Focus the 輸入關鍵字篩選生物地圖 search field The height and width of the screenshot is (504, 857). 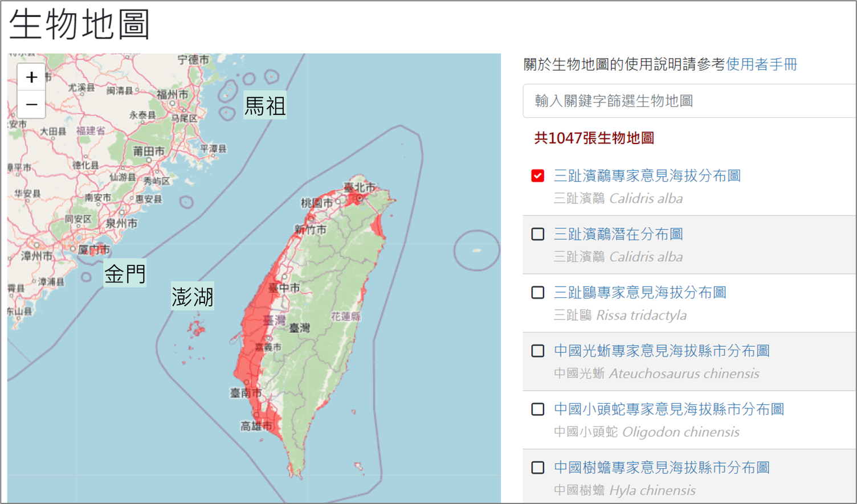coord(689,101)
